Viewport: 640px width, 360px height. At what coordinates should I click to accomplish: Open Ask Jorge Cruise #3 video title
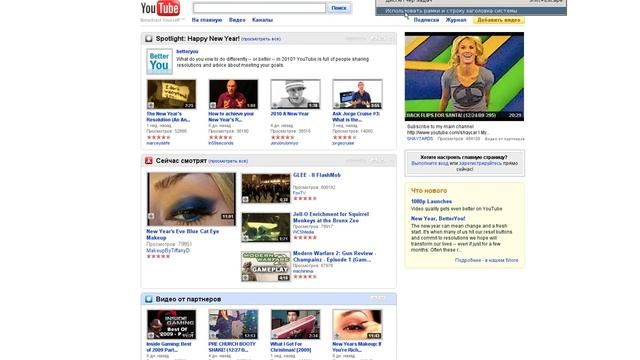pos(356,117)
